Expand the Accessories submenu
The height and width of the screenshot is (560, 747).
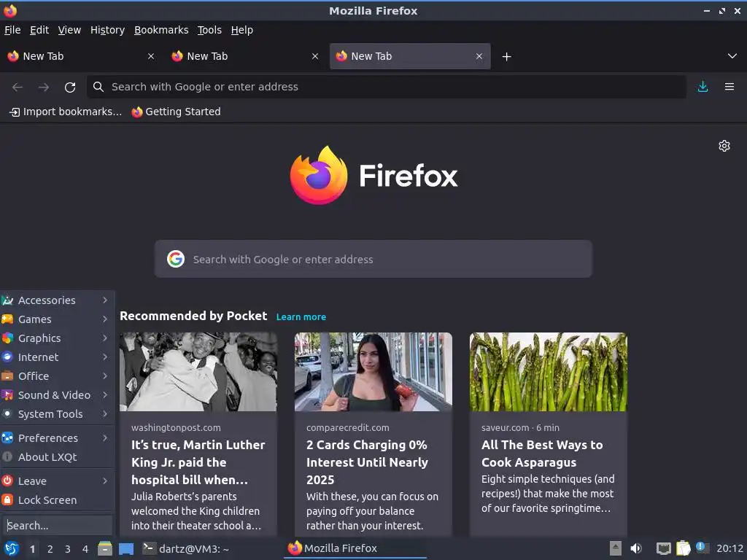[57, 300]
